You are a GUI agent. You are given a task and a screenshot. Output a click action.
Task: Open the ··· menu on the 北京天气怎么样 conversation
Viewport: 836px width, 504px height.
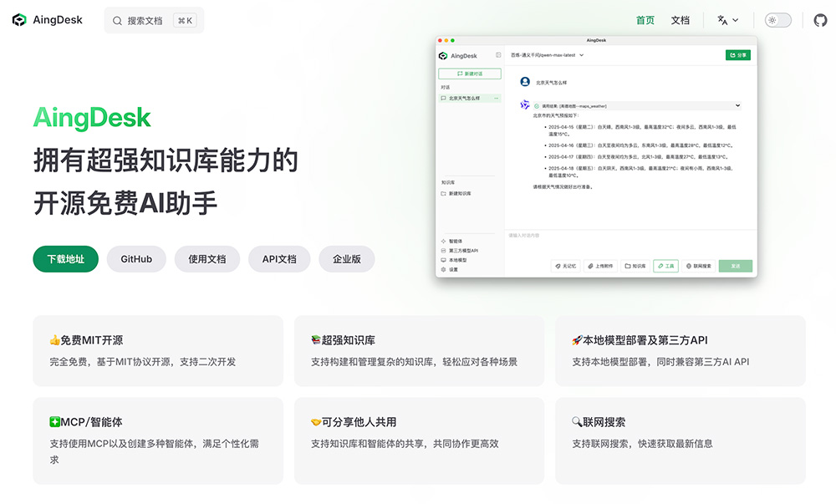click(x=497, y=98)
